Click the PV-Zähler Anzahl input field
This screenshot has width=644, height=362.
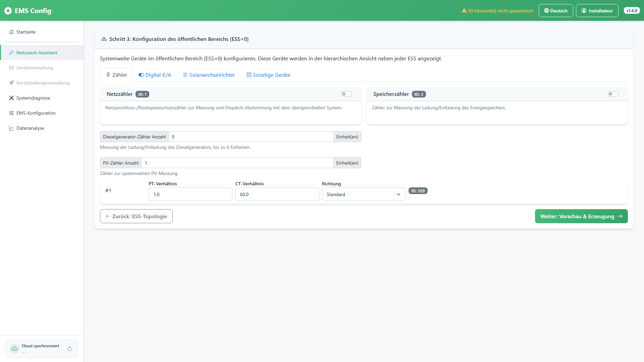(x=237, y=163)
